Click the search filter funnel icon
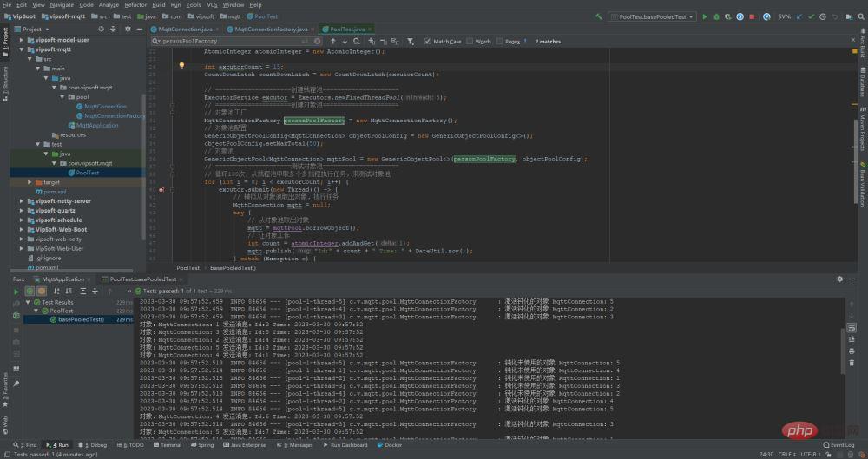 coord(411,41)
